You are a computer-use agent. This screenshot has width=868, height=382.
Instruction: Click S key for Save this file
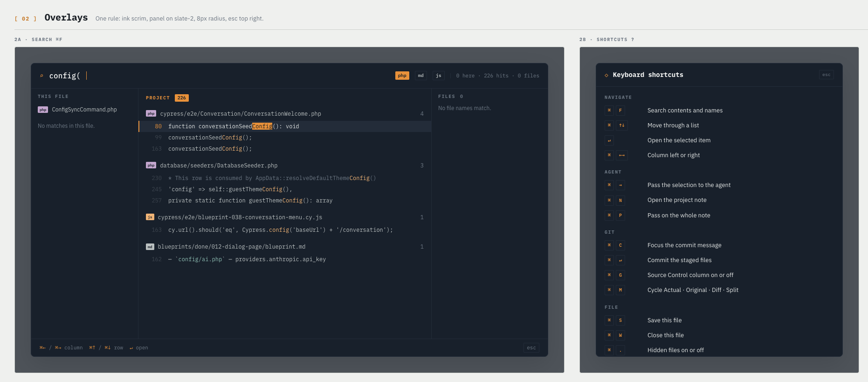click(620, 320)
